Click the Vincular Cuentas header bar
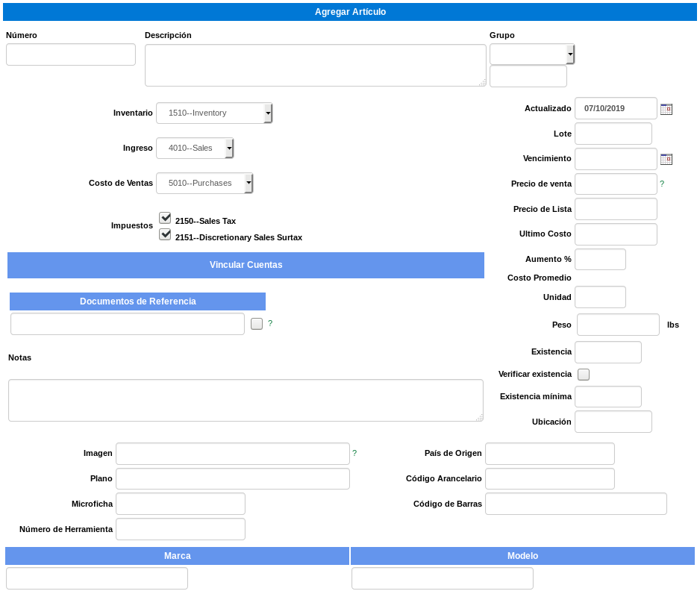 [x=246, y=265]
